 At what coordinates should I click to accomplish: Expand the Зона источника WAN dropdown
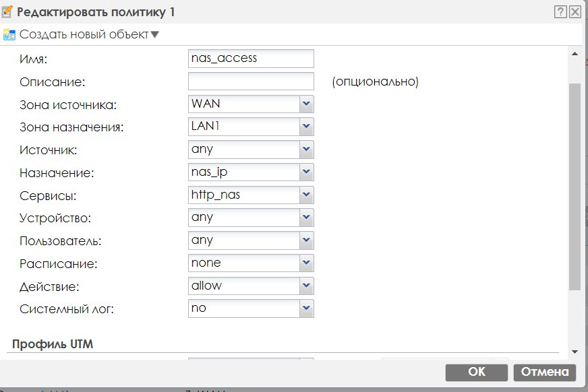(307, 104)
